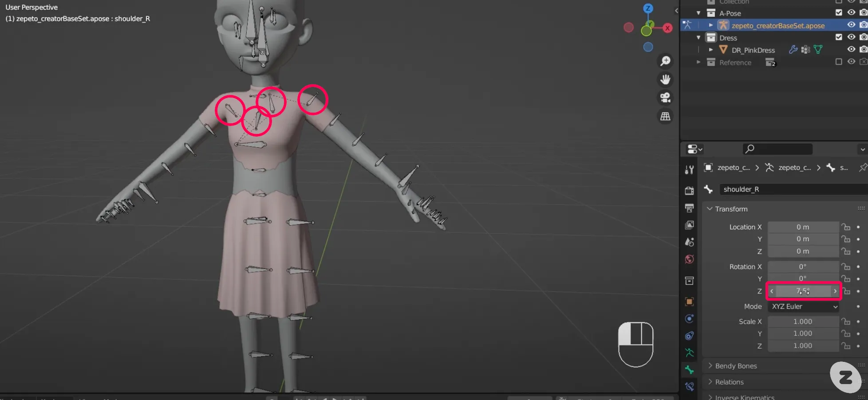868x400 pixels.
Task: Hide zepeto_creatorBaseSet.apose using its eye icon
Action: [851, 25]
